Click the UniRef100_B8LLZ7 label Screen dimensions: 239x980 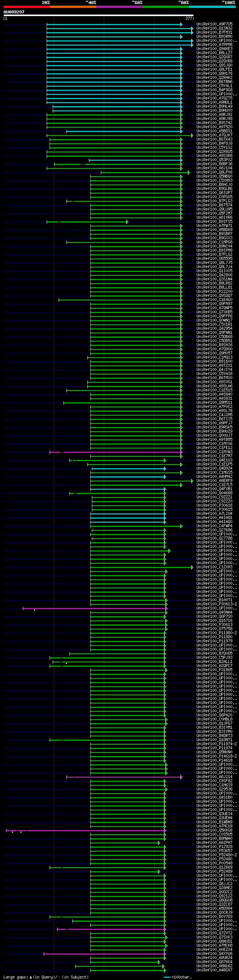(214, 53)
